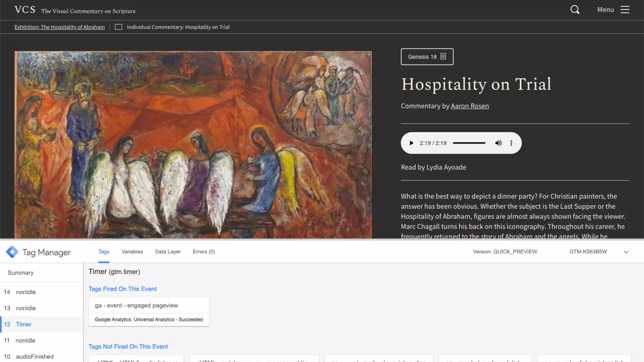Image resolution: width=644 pixels, height=362 pixels.
Task: Select the audioFinished event entry
Action: tap(35, 356)
